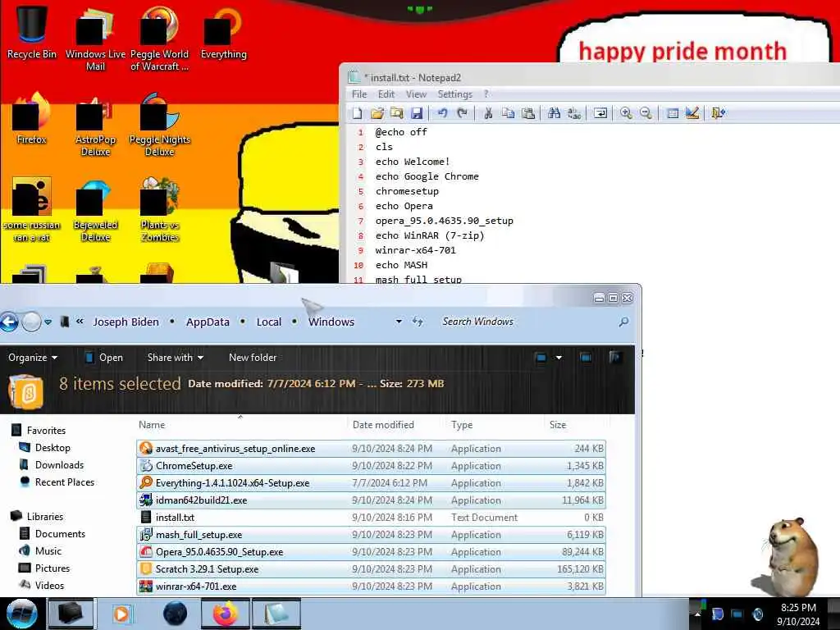Click Local in the address breadcrumb
This screenshot has height=630, width=840.
pyautogui.click(x=269, y=322)
